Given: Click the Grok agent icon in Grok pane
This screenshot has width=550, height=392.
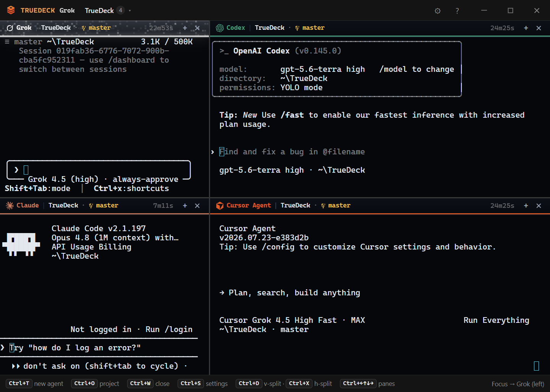Looking at the screenshot, I should [10, 28].
